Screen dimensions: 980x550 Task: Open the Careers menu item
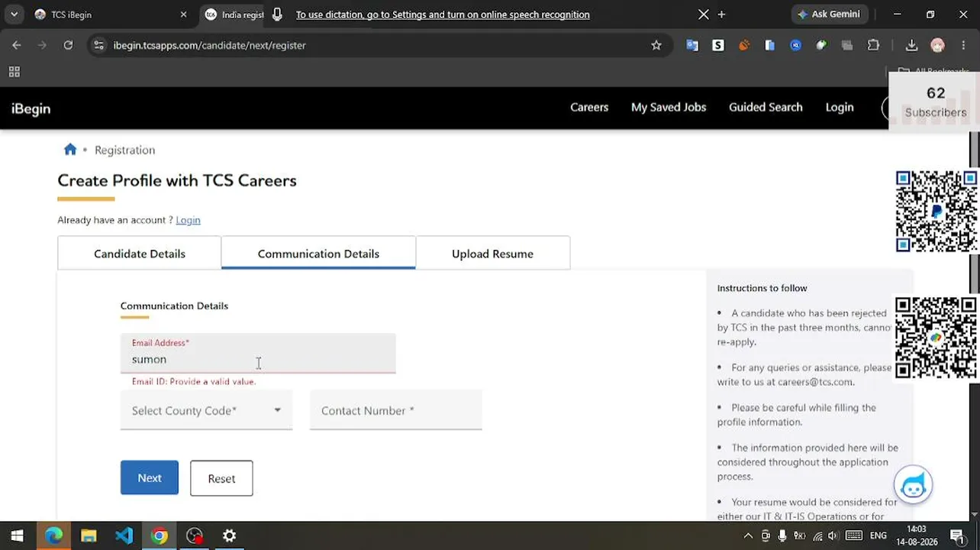[589, 107]
